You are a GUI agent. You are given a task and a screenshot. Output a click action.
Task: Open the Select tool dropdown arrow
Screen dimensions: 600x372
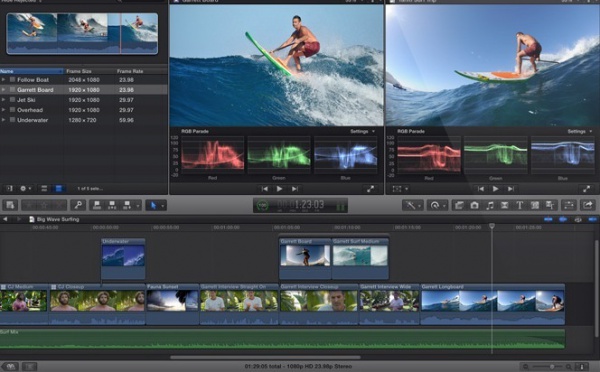click(x=163, y=206)
